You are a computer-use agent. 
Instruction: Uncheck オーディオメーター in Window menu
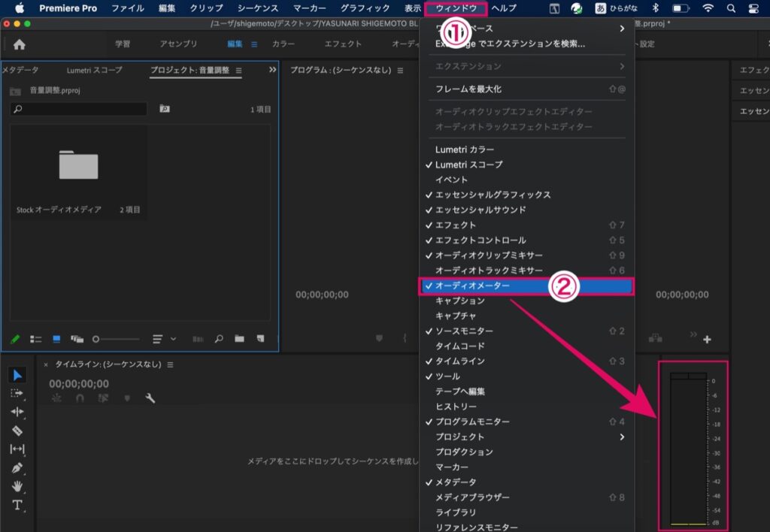[x=526, y=286]
